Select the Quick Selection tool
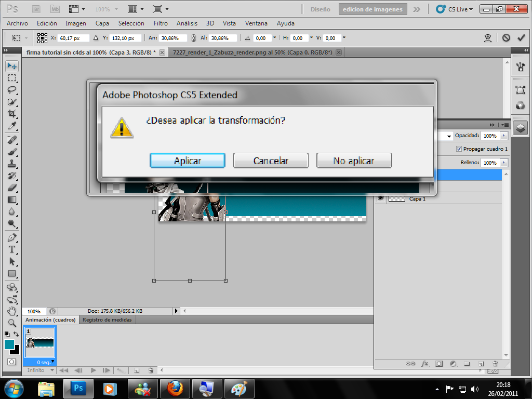Image resolution: width=532 pixels, height=399 pixels. [12, 102]
